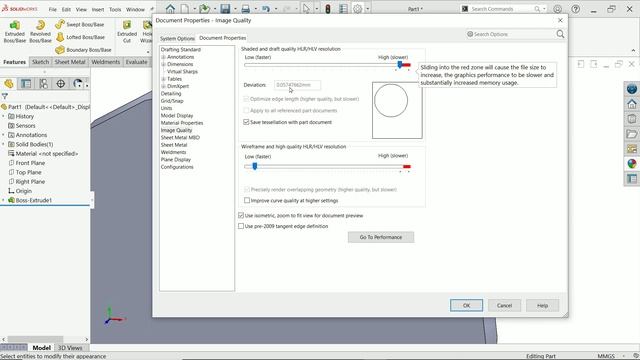The width and height of the screenshot is (640, 360).
Task: Select the Revolved Boss/Base tool
Action: coord(40,32)
